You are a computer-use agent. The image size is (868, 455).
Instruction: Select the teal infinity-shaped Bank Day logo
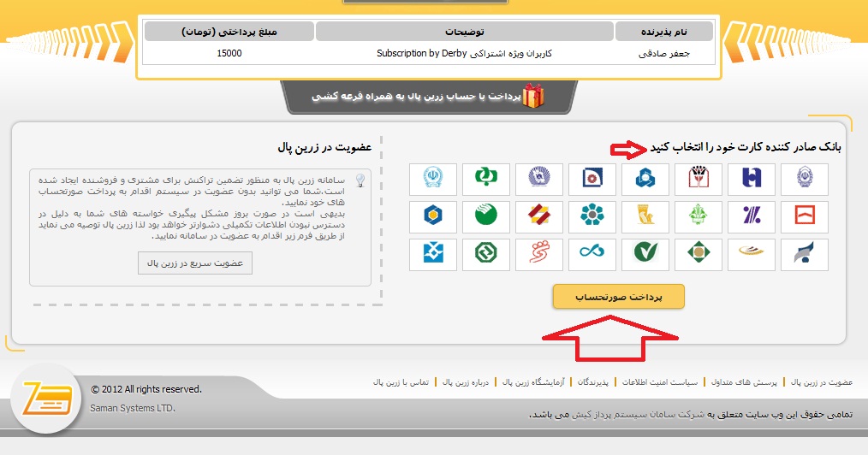click(x=592, y=254)
